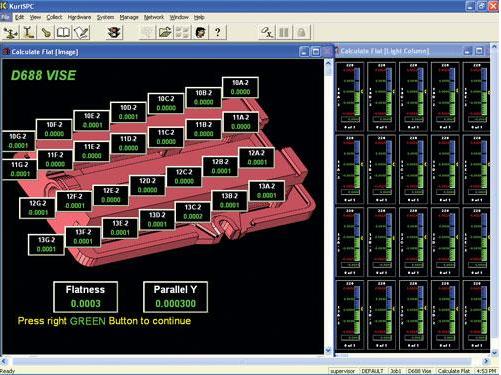This screenshot has height=375, width=501.
Task: Click the height gauge stand icon
Action: click(x=29, y=32)
